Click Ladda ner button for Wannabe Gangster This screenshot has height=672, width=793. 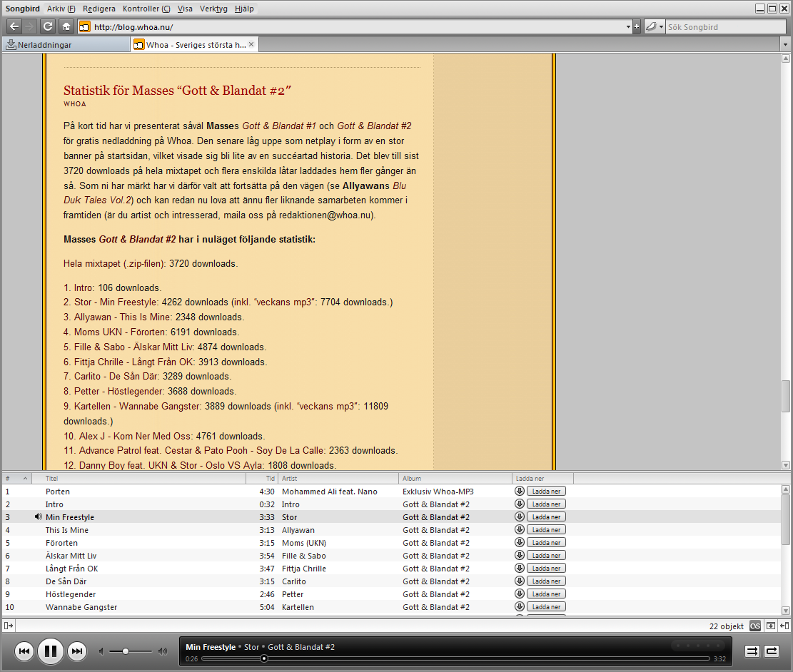pos(546,607)
